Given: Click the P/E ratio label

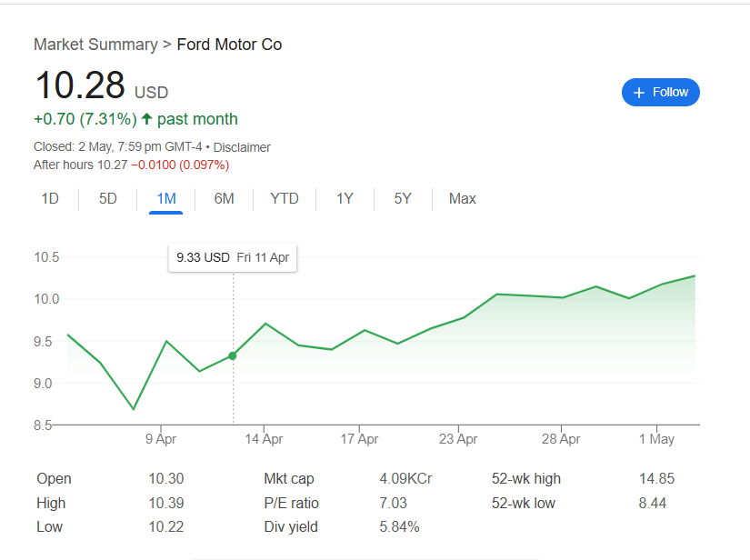Looking at the screenshot, I should (291, 503).
